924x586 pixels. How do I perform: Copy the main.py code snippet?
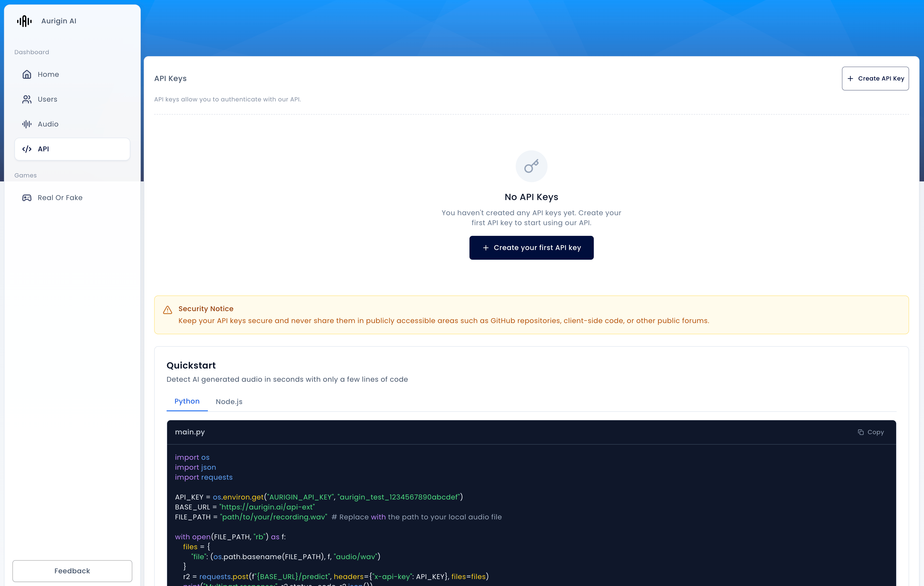[871, 432]
